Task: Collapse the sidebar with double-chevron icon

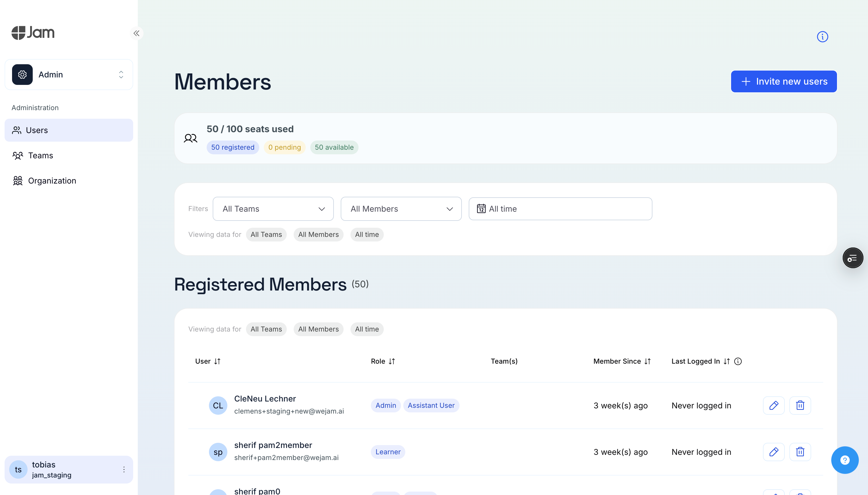Action: click(x=136, y=33)
